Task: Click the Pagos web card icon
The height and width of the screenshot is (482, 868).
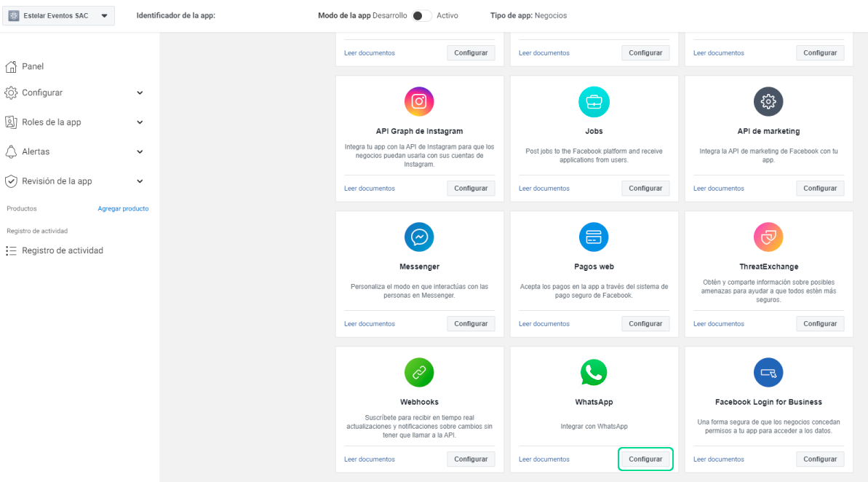Action: coord(594,237)
